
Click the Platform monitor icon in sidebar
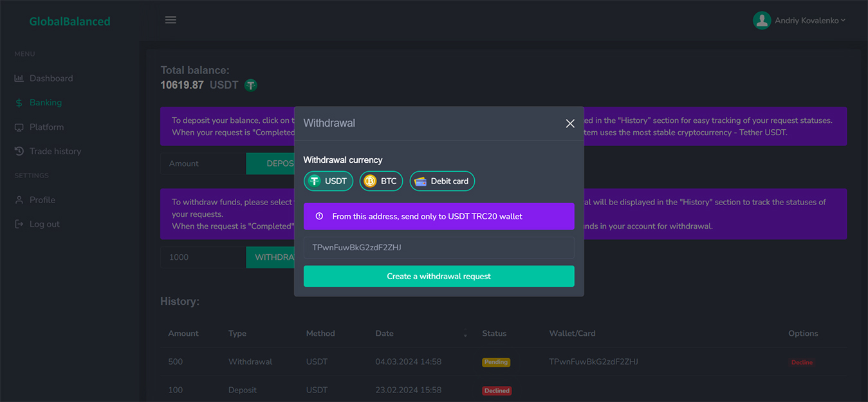click(19, 127)
